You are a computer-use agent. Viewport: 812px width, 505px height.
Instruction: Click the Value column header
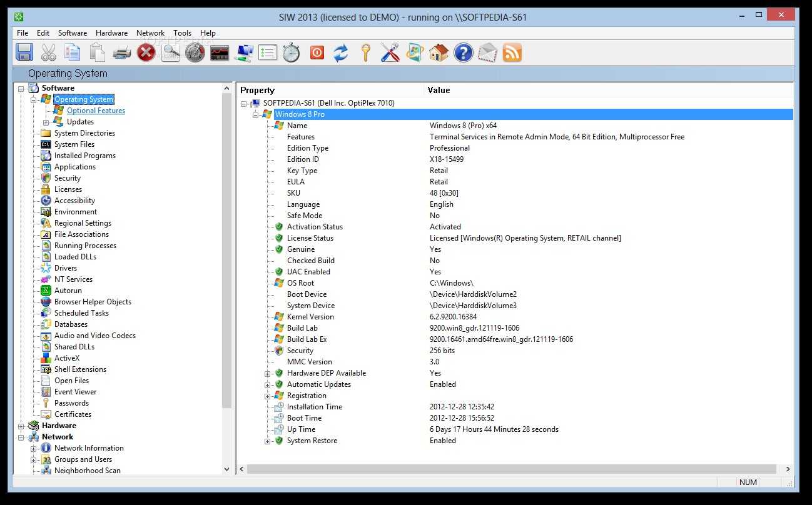(x=439, y=90)
